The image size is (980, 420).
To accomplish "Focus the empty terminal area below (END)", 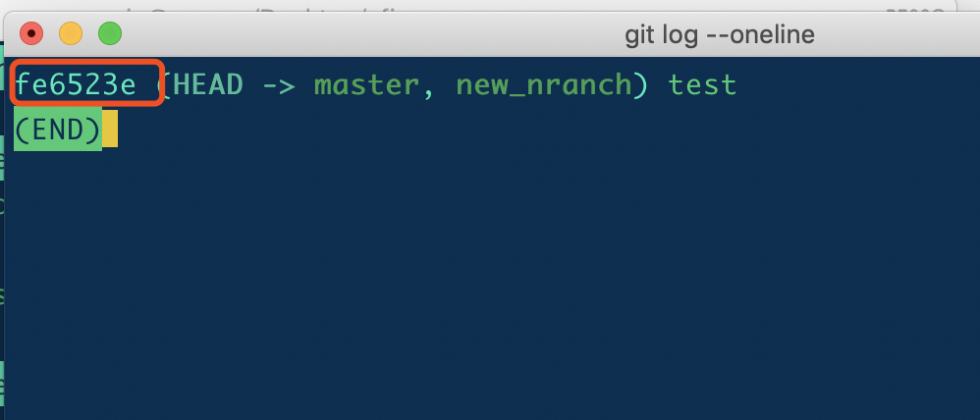I will [490, 282].
